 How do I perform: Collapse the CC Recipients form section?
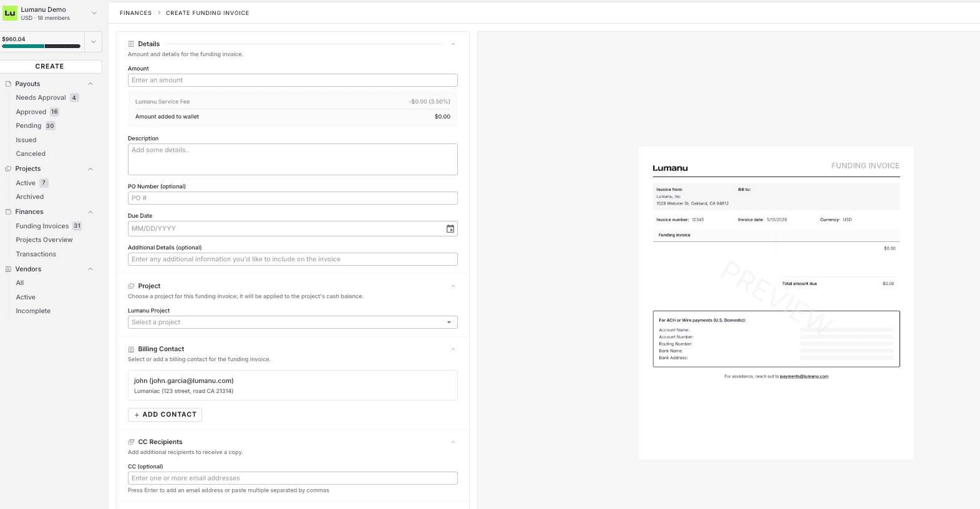tap(453, 442)
